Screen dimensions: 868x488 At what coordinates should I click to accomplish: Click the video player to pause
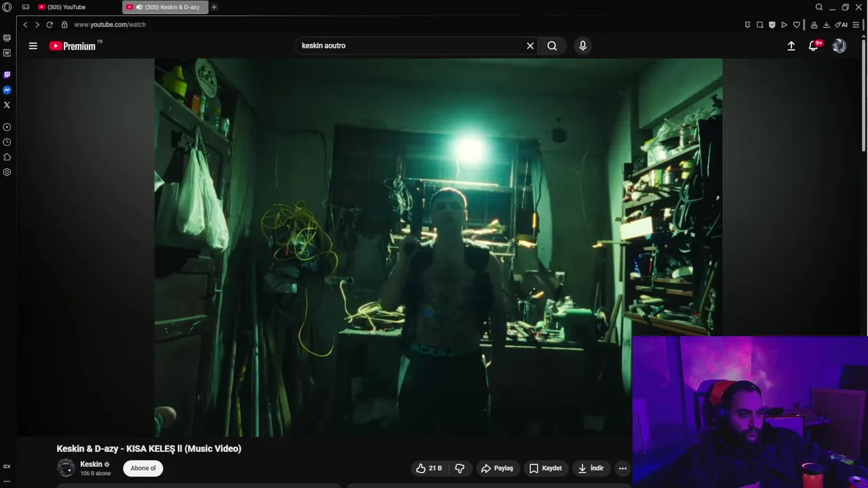438,247
